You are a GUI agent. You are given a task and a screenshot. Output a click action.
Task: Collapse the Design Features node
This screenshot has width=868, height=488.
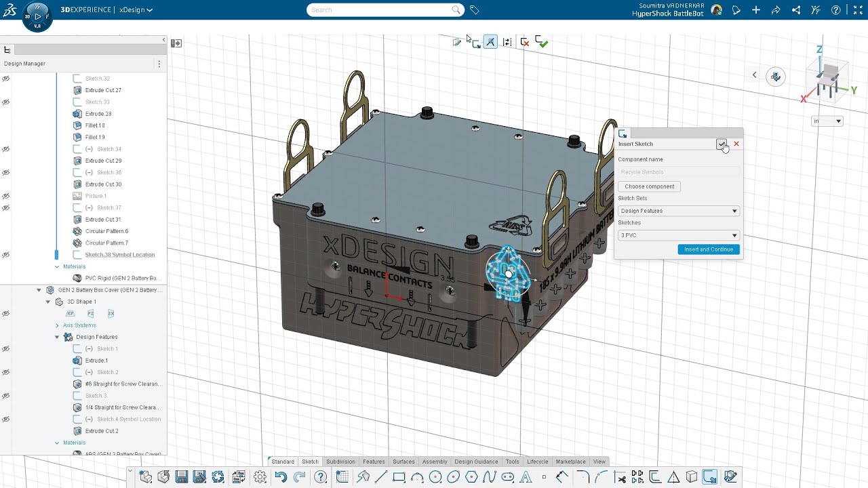(x=57, y=337)
